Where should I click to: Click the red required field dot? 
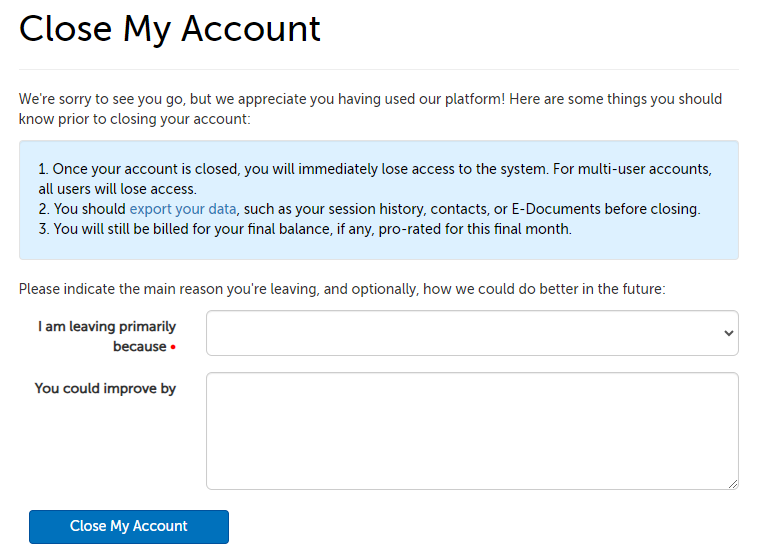point(173,348)
